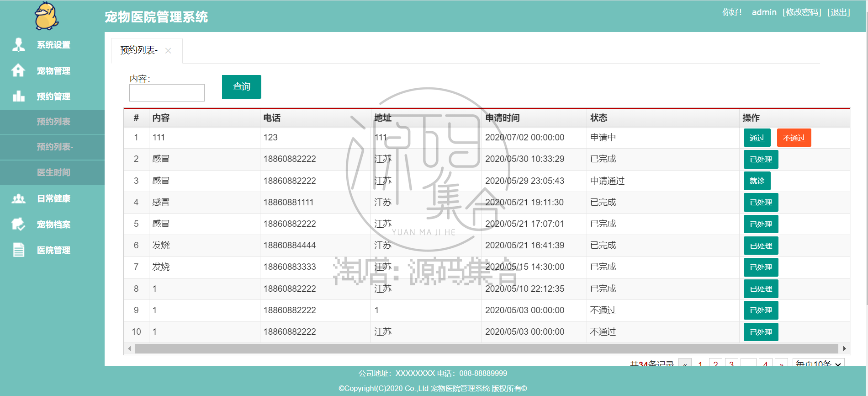The height and width of the screenshot is (396, 868).
Task: Click the yellow duck logo
Action: [x=47, y=16]
